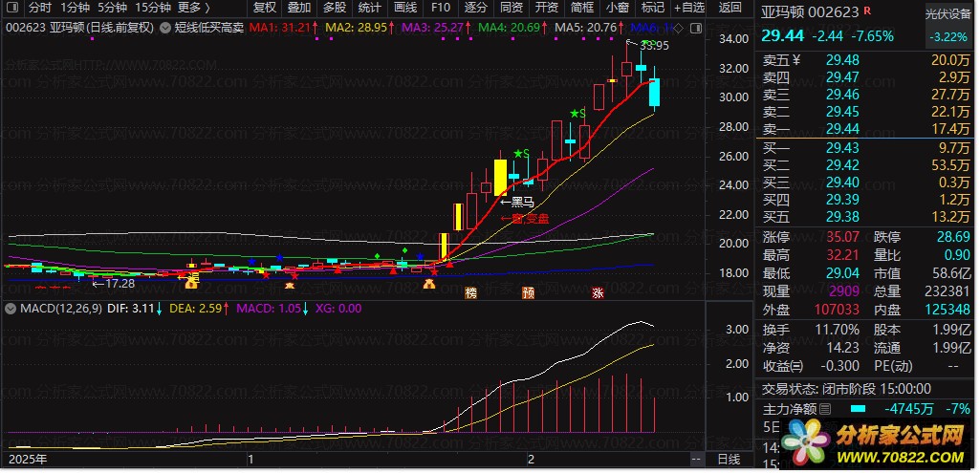Click the 总量 value 232381
The width and height of the screenshot is (980, 473).
[947, 291]
